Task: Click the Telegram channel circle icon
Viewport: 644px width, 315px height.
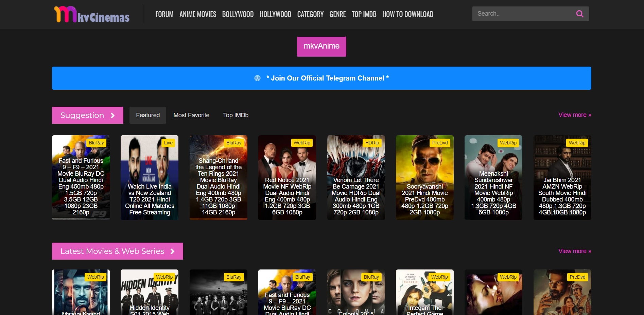Action: (258, 78)
